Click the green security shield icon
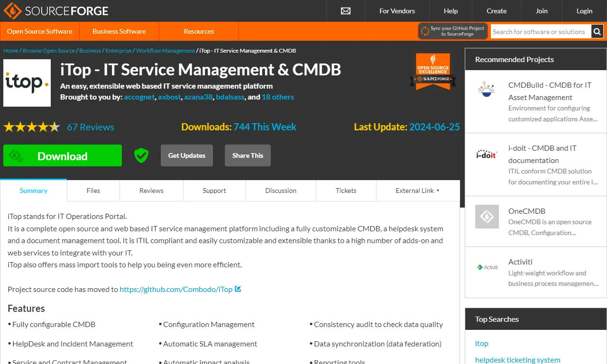The image size is (607, 364). click(x=141, y=155)
